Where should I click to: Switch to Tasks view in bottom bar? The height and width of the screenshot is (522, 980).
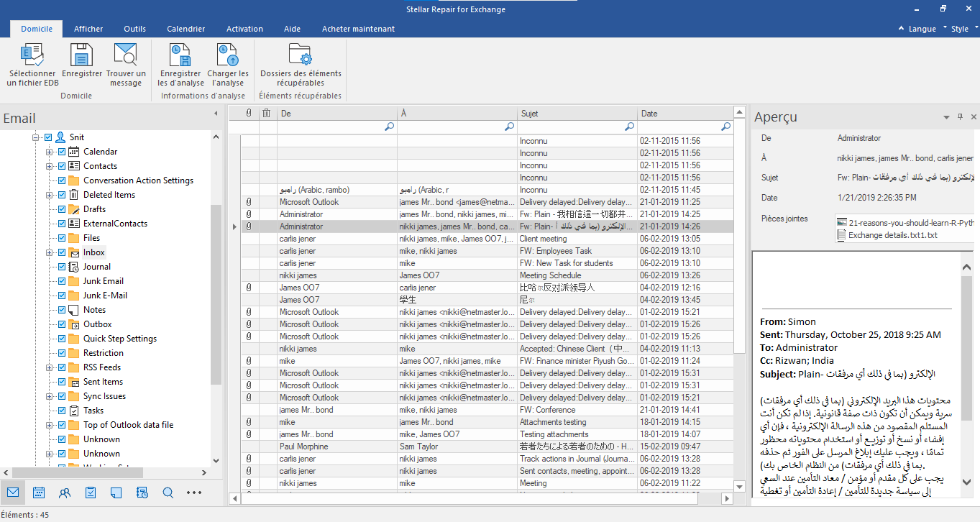(91, 493)
